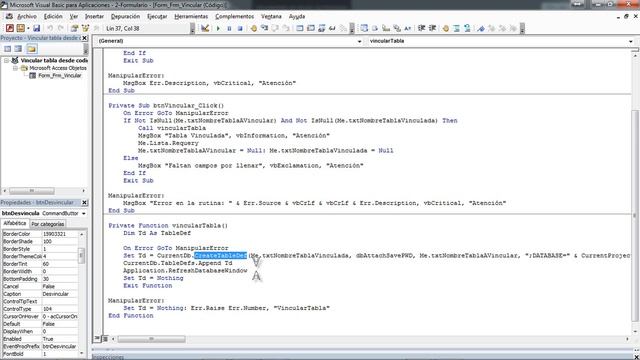This screenshot has height=360, width=640.
Task: Click the Quick Info icon
Action: tap(386, 28)
